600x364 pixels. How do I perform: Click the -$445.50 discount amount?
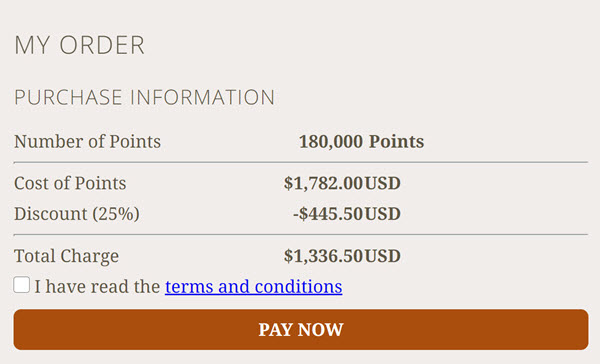tap(328, 214)
